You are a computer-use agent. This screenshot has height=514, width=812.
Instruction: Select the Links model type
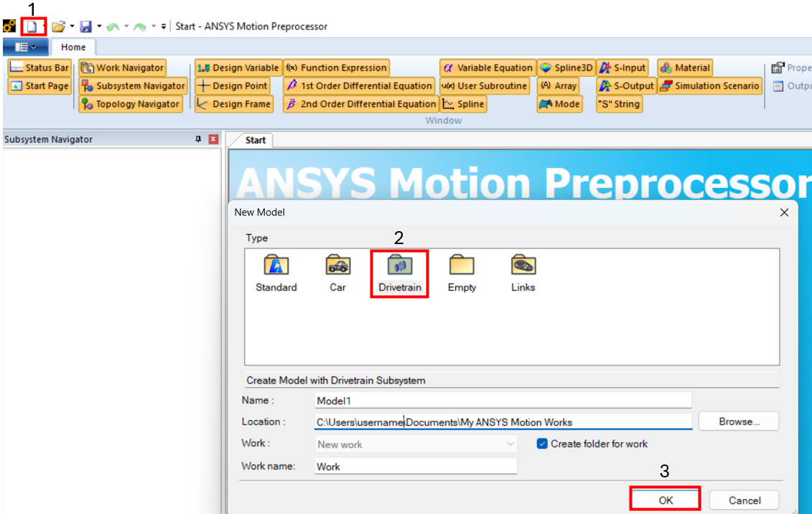(523, 274)
